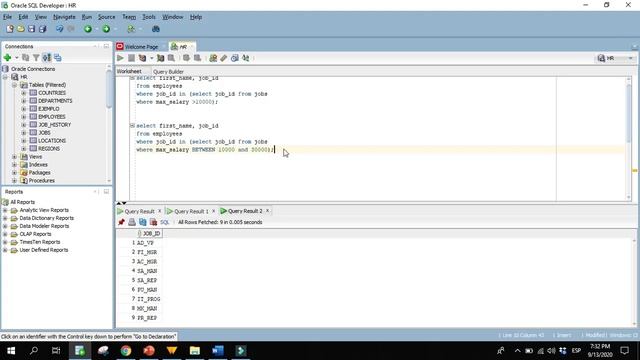The width and height of the screenshot is (640, 360).
Task: Click the Windows Start button
Action: (11, 351)
